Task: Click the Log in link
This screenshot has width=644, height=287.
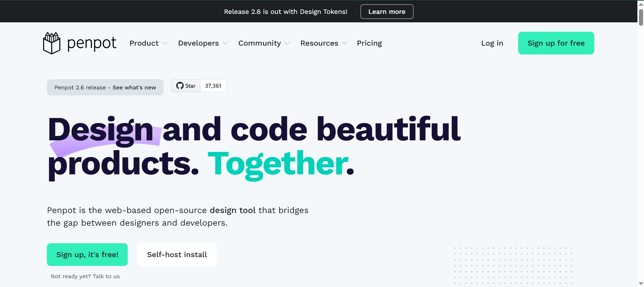Action: coord(492,43)
